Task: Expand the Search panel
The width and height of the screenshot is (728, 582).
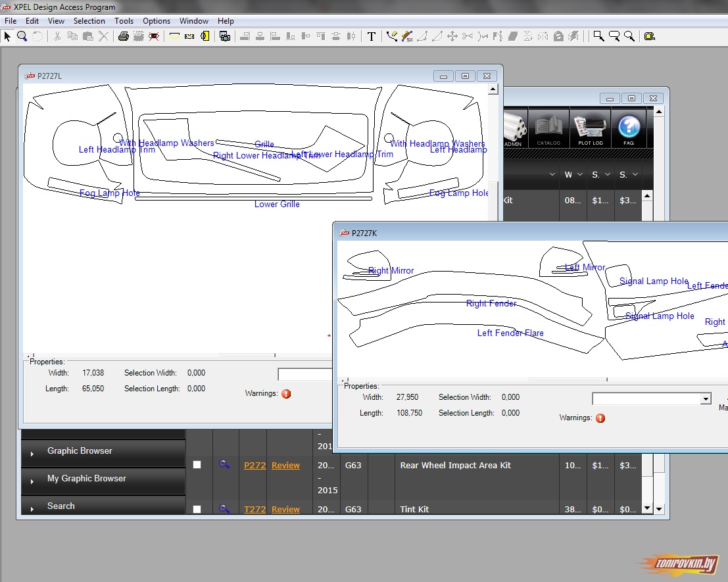Action: (x=103, y=506)
